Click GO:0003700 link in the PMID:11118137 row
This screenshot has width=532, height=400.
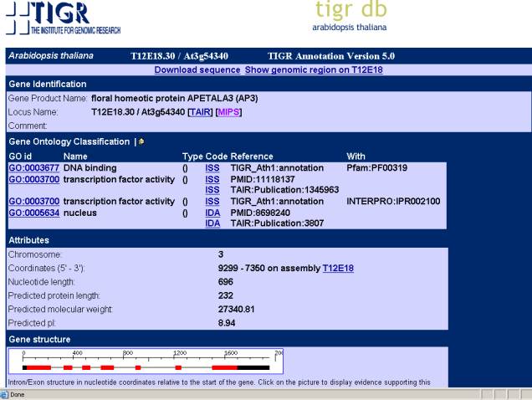33,179
